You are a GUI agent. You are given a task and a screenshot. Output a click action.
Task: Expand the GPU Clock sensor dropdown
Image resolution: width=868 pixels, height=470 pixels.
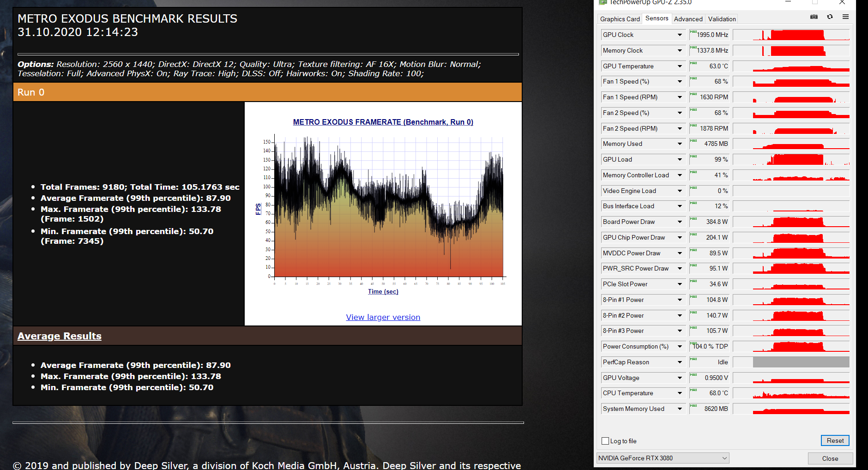tap(680, 35)
